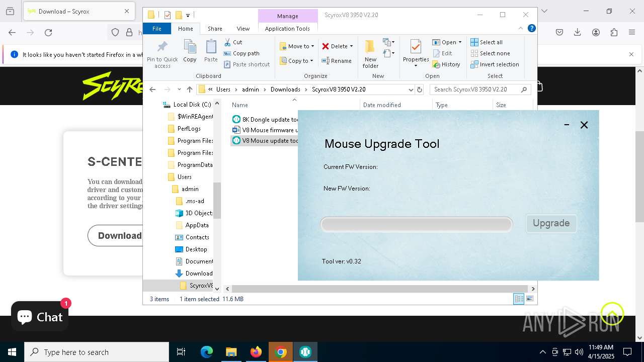Reload the Firefox page
Viewport: 644px width, 362px height.
click(x=48, y=33)
